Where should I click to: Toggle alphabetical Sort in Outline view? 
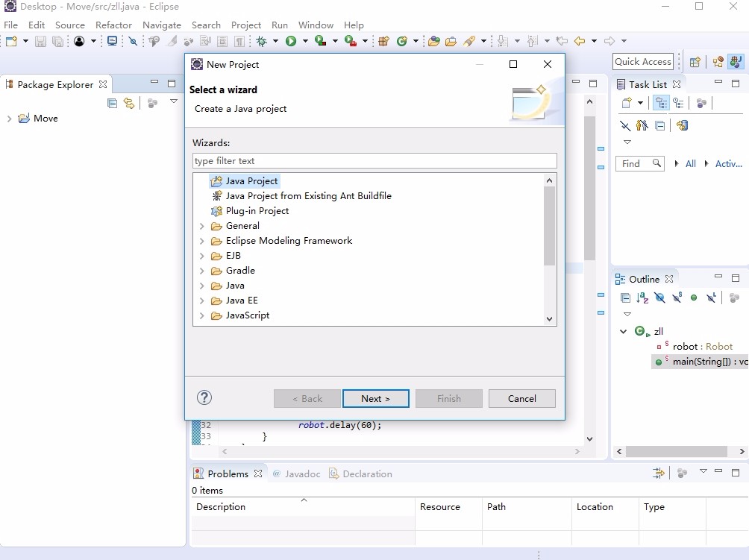click(642, 298)
